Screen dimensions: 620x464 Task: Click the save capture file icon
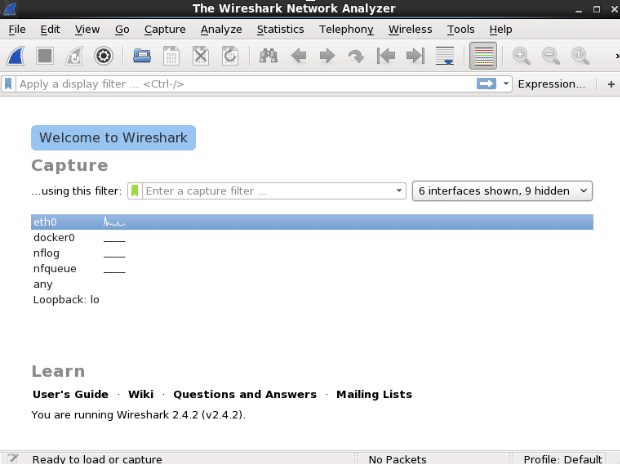(x=171, y=56)
